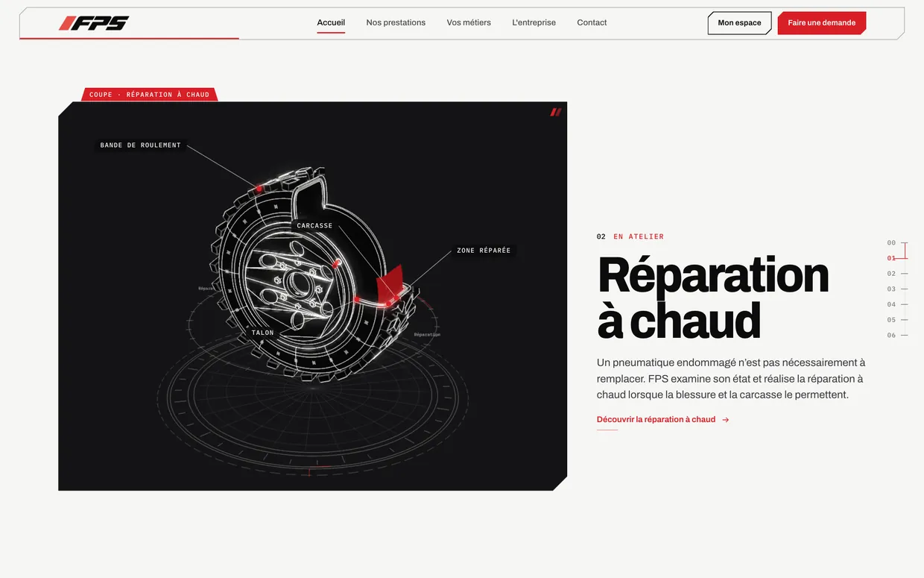Image resolution: width=924 pixels, height=578 pixels.
Task: Click the Réparation à chaud heading
Action: [713, 298]
